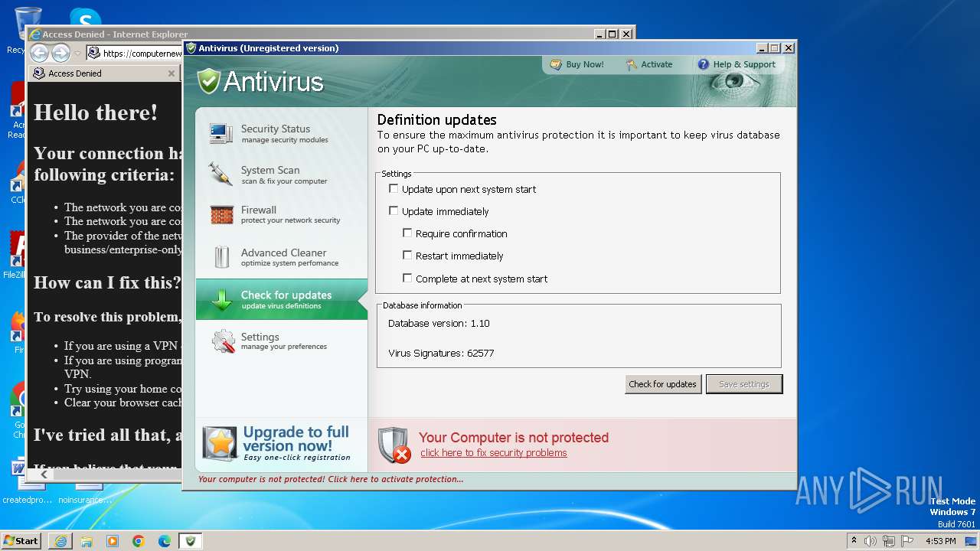Open the Action Center flag icon
Screen dimensions: 980x551
click(x=906, y=541)
